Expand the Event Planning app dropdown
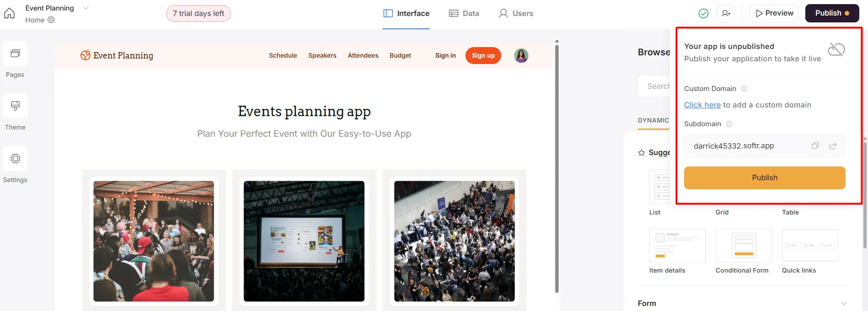Screen dimensions: 868x311 tap(86, 8)
